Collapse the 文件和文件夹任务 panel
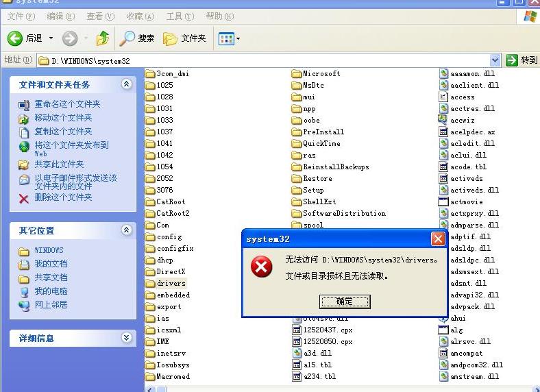 pyautogui.click(x=126, y=84)
